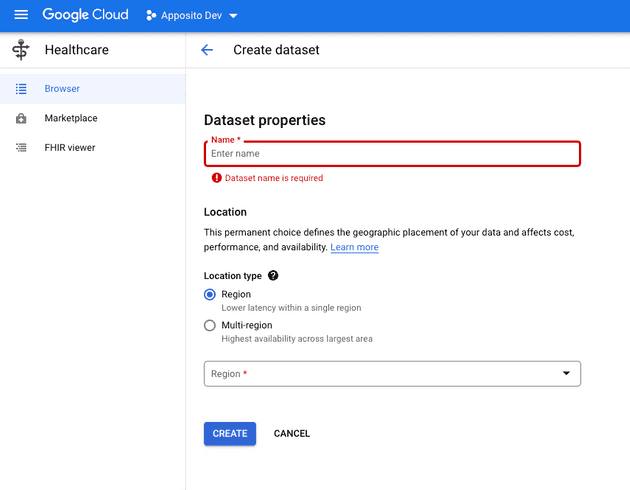This screenshot has width=630, height=490.
Task: Click the CANCEL button
Action: pos(292,434)
